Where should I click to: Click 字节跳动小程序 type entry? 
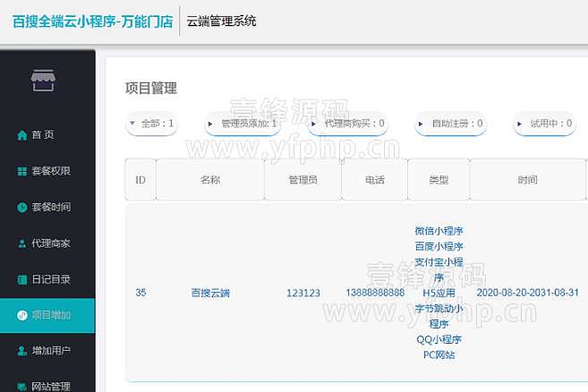[439, 316]
